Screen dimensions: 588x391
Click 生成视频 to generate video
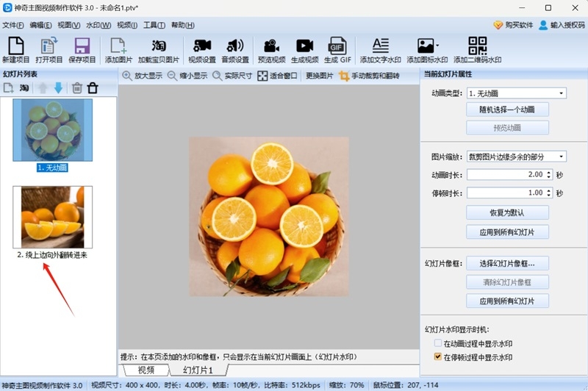tap(304, 49)
